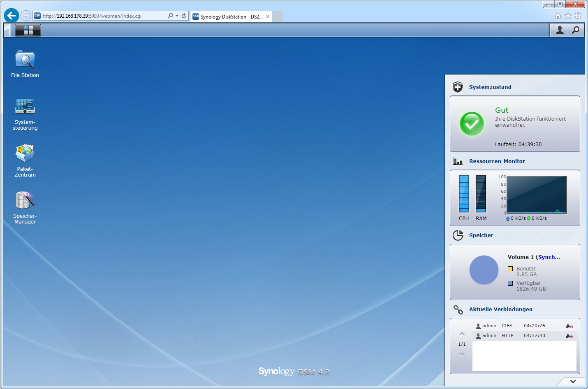Refresh the page with reload icon
588x389 pixels.
[184, 16]
